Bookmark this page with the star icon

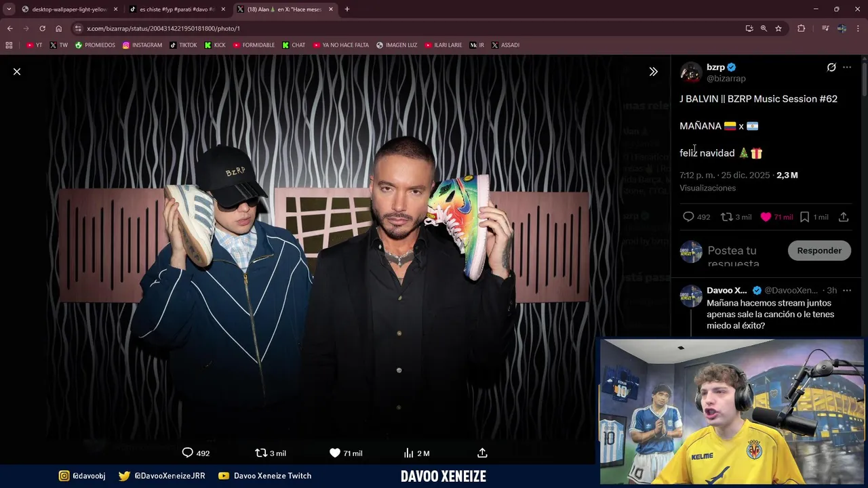click(778, 28)
